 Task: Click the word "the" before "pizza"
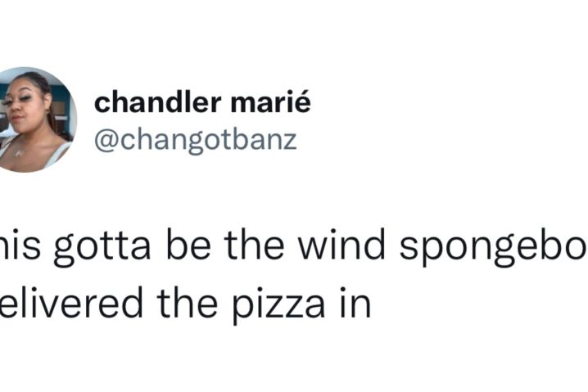pos(187,303)
